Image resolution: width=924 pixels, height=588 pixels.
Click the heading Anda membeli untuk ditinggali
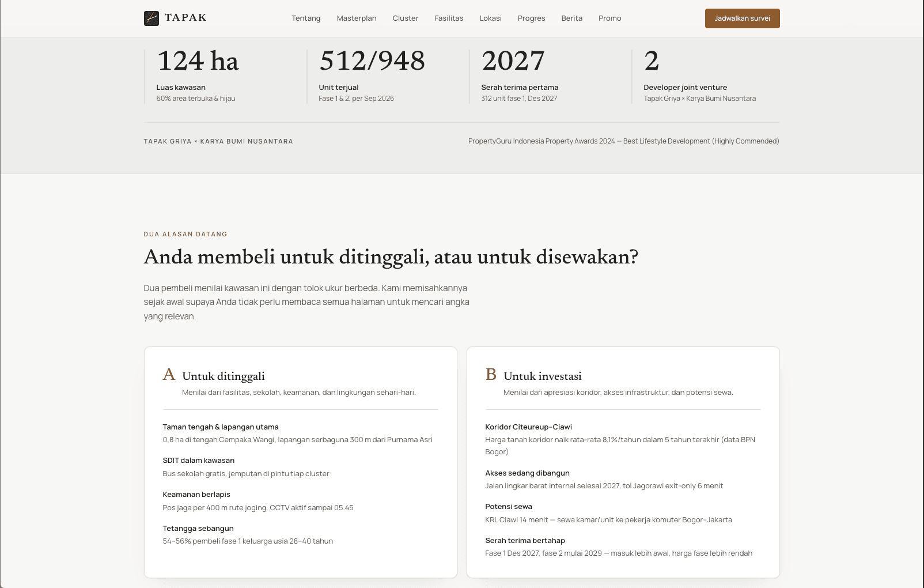(x=391, y=257)
